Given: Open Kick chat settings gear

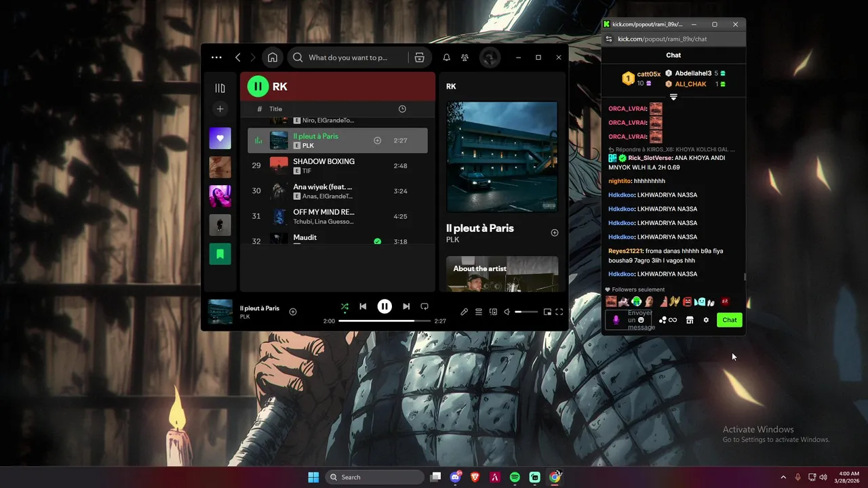Looking at the screenshot, I should (706, 320).
